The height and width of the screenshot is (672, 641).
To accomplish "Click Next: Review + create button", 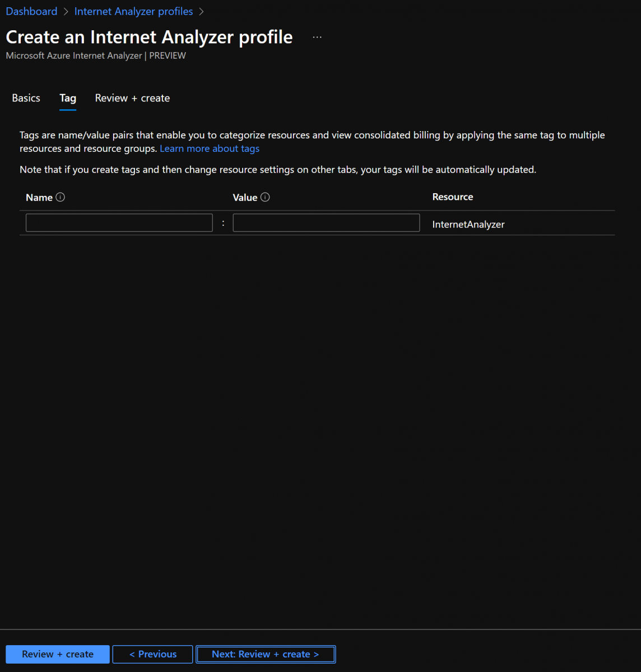I will [x=266, y=654].
